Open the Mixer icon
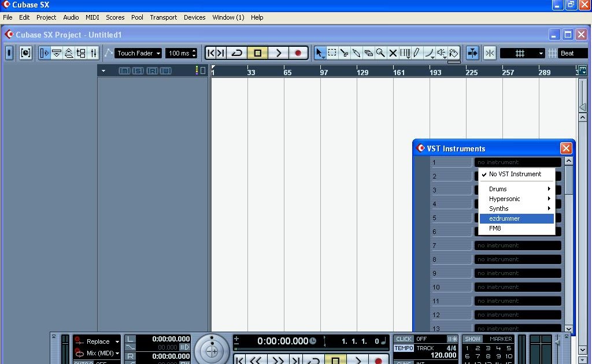 coord(93,53)
